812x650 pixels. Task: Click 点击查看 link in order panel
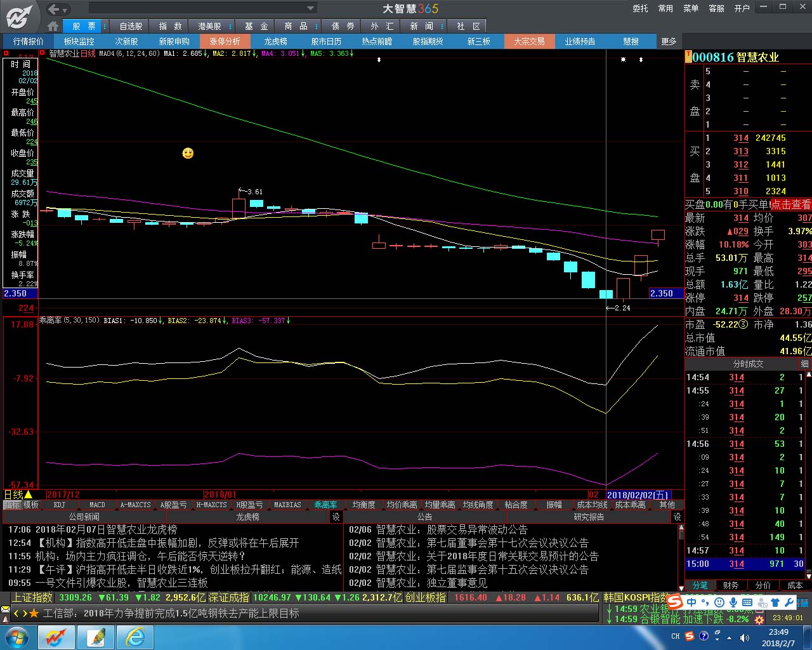(x=790, y=204)
